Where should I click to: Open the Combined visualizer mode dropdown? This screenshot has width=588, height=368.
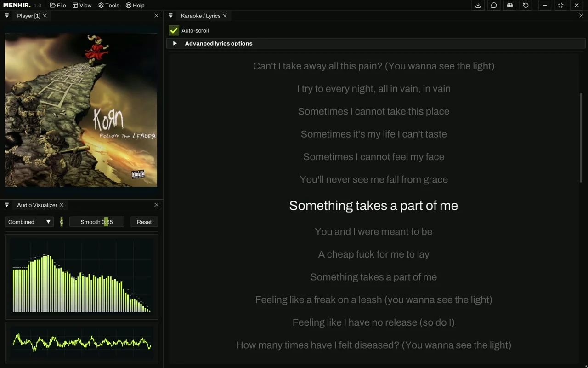[29, 222]
